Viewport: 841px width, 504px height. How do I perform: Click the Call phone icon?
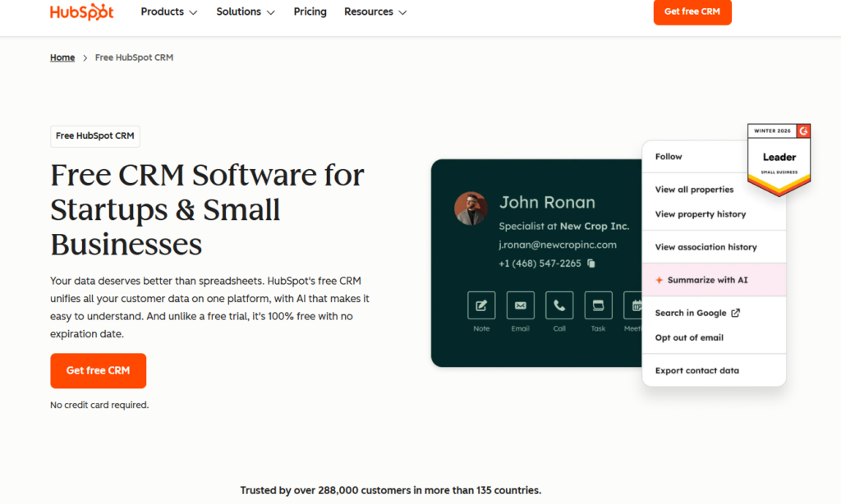(559, 305)
